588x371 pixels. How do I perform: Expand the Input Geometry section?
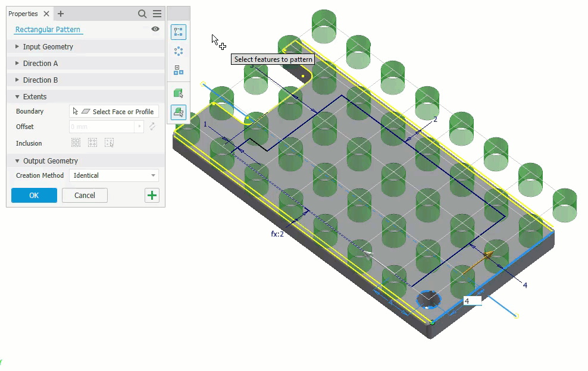click(x=86, y=47)
